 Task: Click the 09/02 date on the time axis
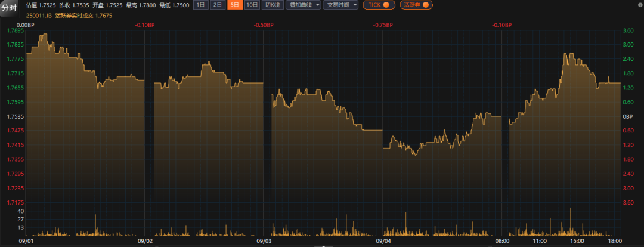click(x=145, y=241)
